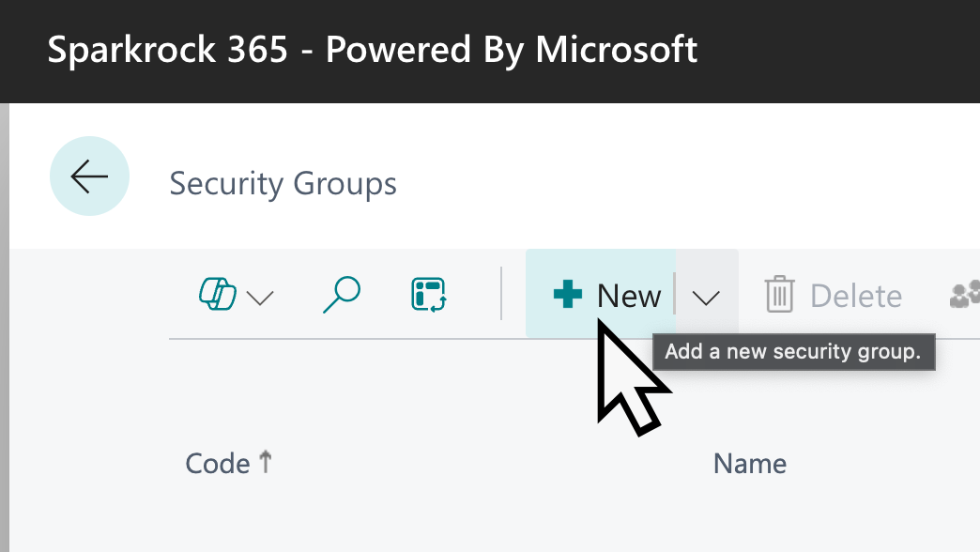Click the Delete trash button
The height and width of the screenshot is (552, 980).
click(834, 295)
